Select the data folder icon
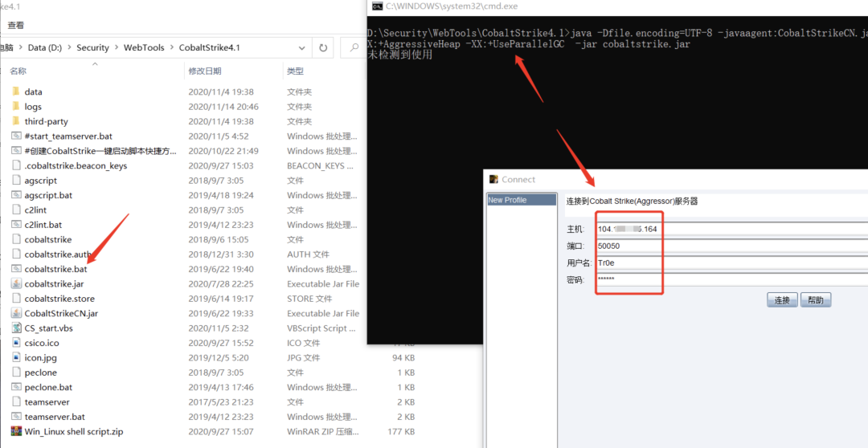The image size is (868, 448). tap(16, 92)
